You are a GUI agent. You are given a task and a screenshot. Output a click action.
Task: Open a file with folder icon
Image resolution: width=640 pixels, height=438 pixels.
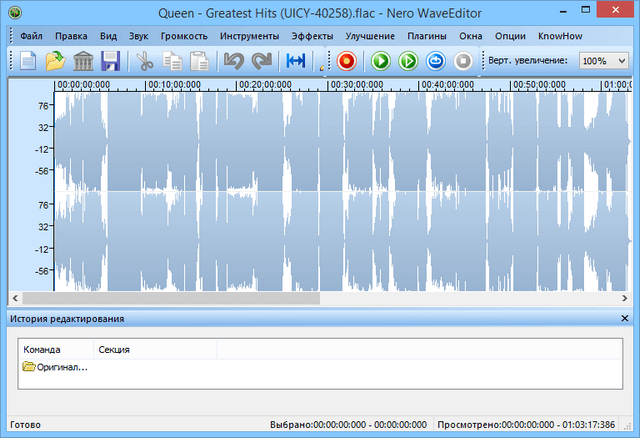(x=55, y=61)
